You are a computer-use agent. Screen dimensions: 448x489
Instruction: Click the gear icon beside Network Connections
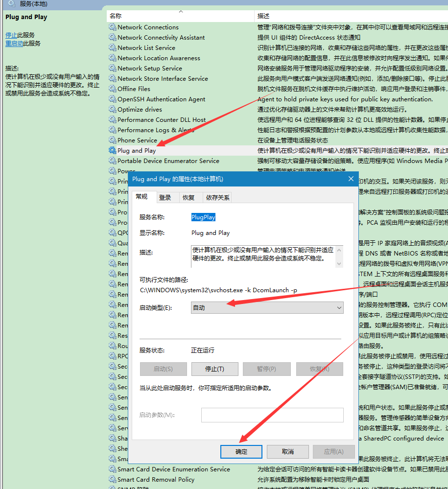click(112, 27)
